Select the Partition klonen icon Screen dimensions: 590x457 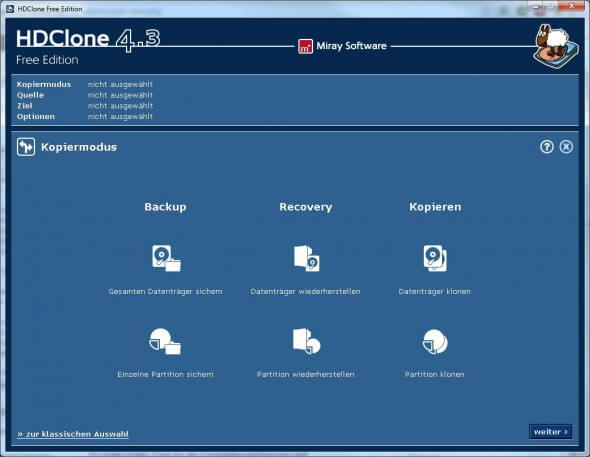[435, 342]
